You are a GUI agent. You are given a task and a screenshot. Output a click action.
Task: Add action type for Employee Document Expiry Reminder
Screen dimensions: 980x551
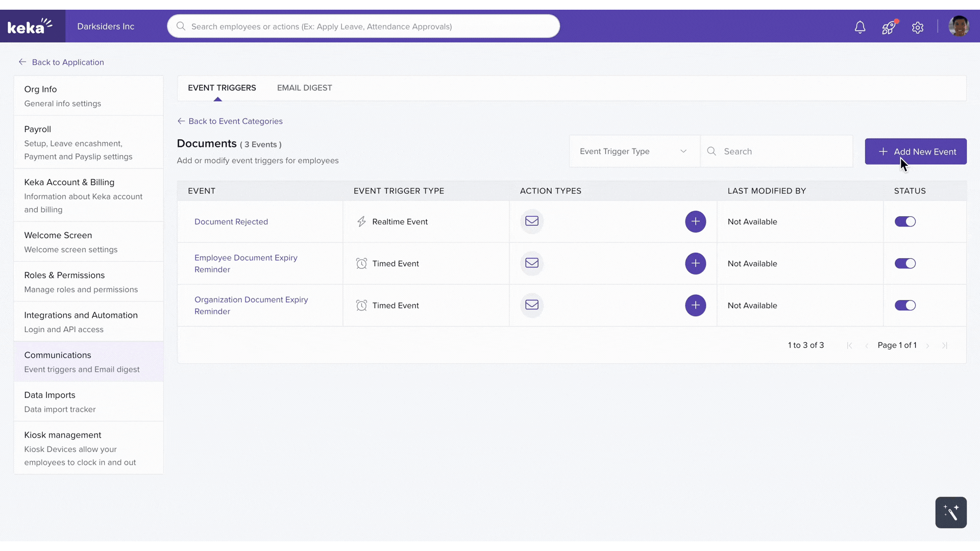pyautogui.click(x=695, y=263)
